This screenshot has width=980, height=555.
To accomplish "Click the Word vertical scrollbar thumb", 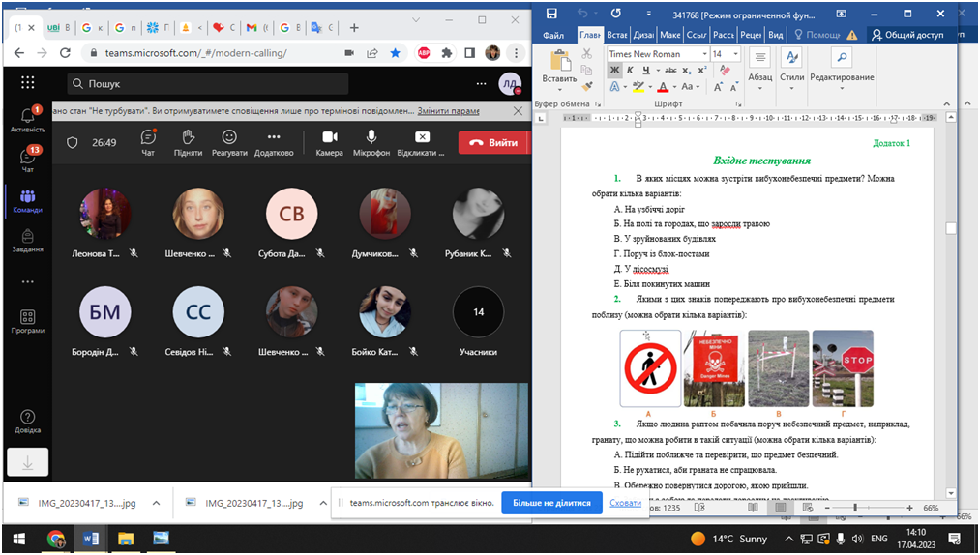I will click(x=951, y=229).
